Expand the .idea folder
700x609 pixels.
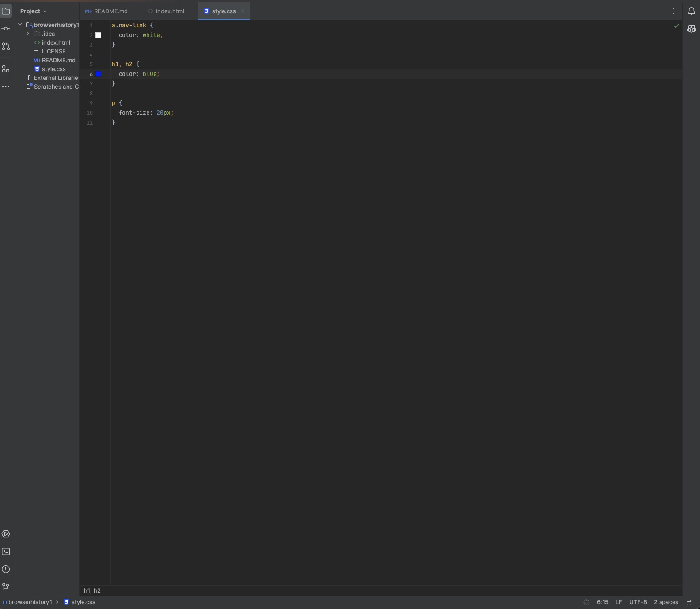point(28,34)
